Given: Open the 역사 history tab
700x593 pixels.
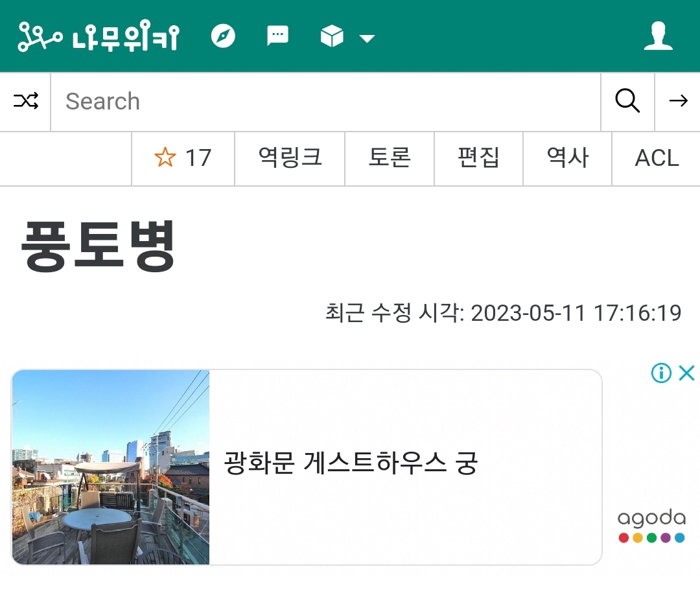Looking at the screenshot, I should (x=567, y=158).
